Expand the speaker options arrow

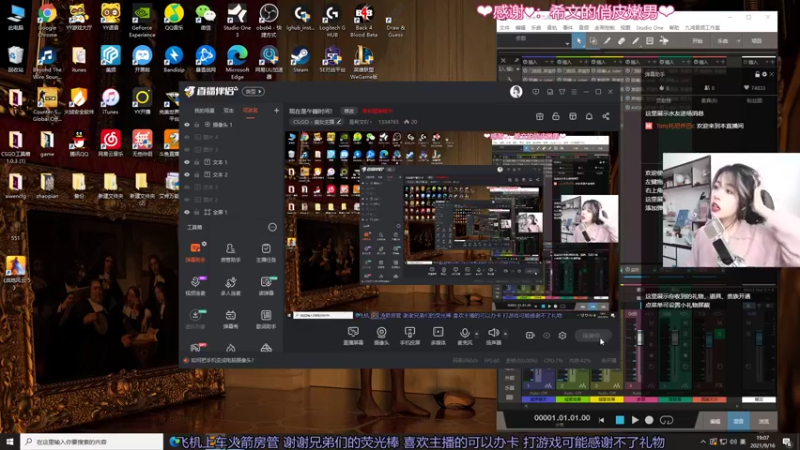point(506,334)
